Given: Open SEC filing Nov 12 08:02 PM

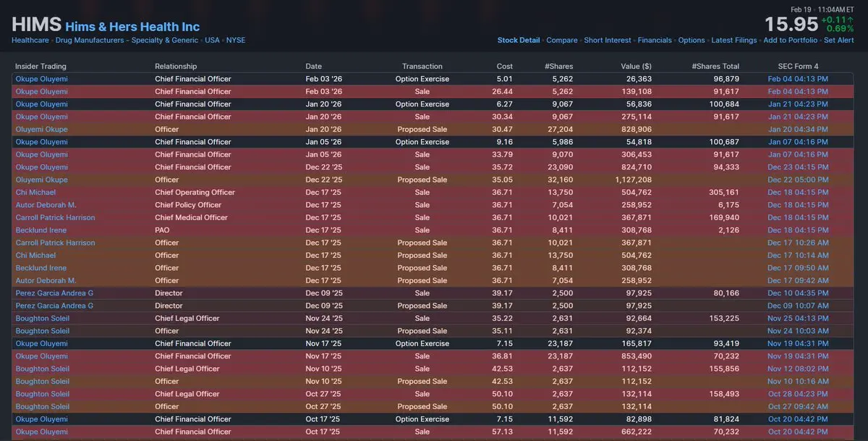Looking at the screenshot, I should pos(799,369).
